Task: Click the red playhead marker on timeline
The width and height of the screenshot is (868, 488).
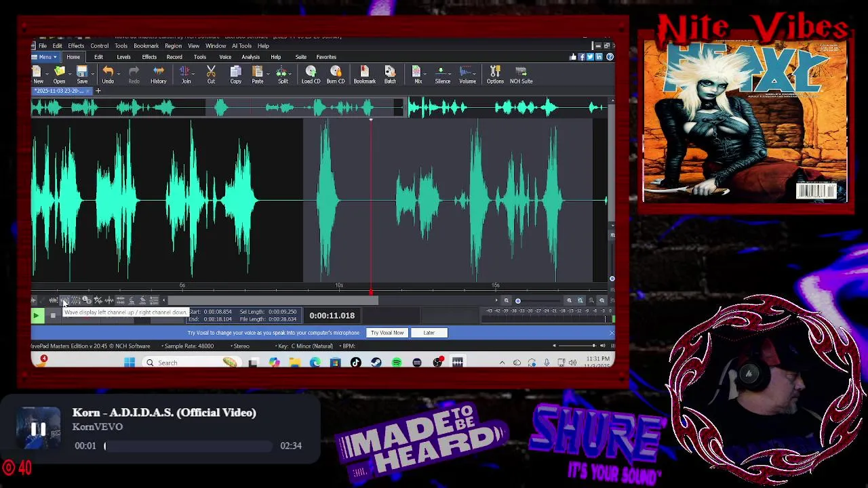Action: (x=371, y=292)
